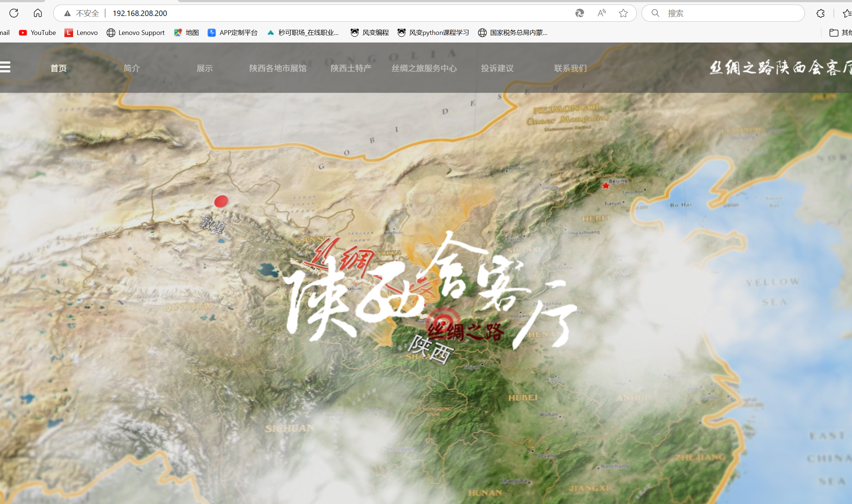
Task: Select the 首页 navigation item
Action: tap(59, 68)
